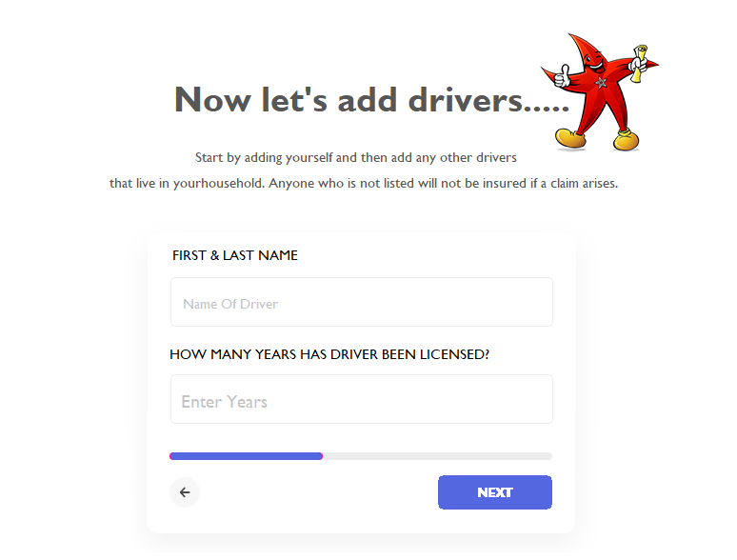Click the back arrow icon
Viewport: 737px width, 560px height.
click(x=185, y=492)
